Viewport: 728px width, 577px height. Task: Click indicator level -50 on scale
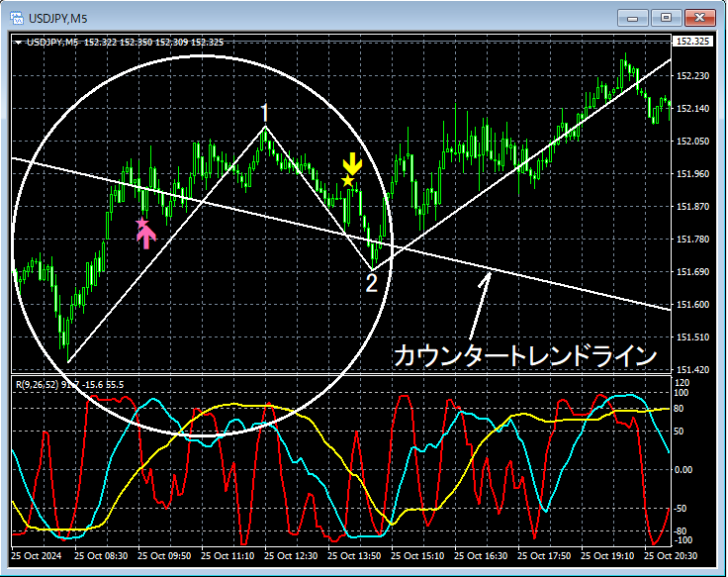coord(681,509)
